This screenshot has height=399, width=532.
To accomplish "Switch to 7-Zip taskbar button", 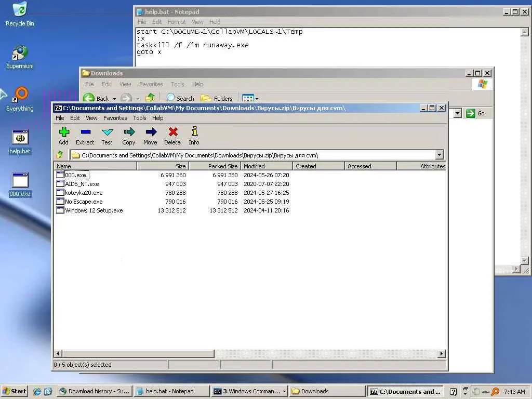I will coord(406,392).
